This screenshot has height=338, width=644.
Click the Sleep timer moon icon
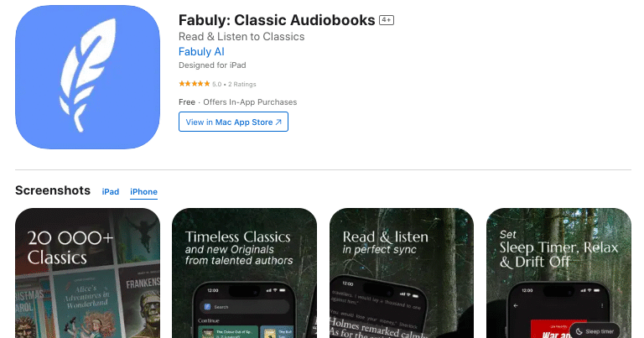point(579,331)
